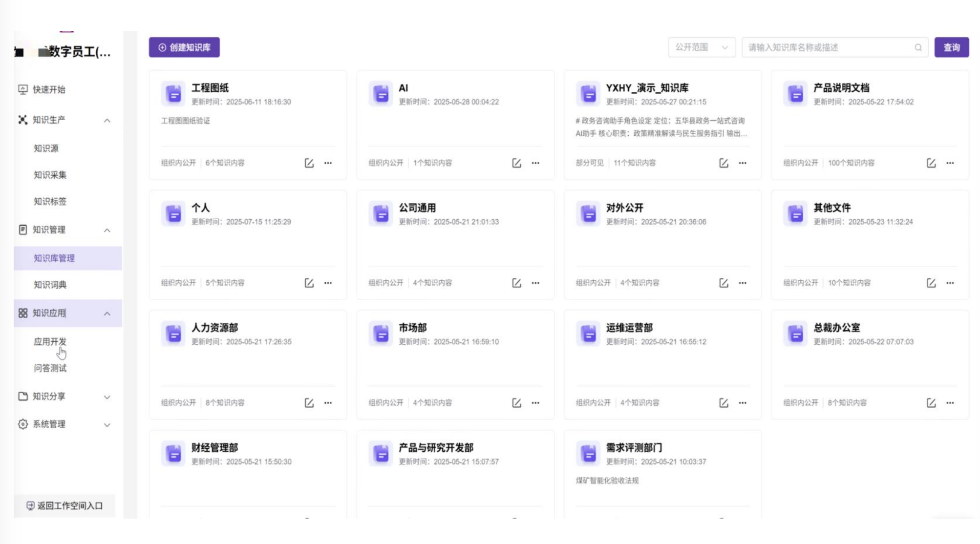Click edit icon on 市场部 card
Screen dimensions: 980x544
click(x=516, y=403)
